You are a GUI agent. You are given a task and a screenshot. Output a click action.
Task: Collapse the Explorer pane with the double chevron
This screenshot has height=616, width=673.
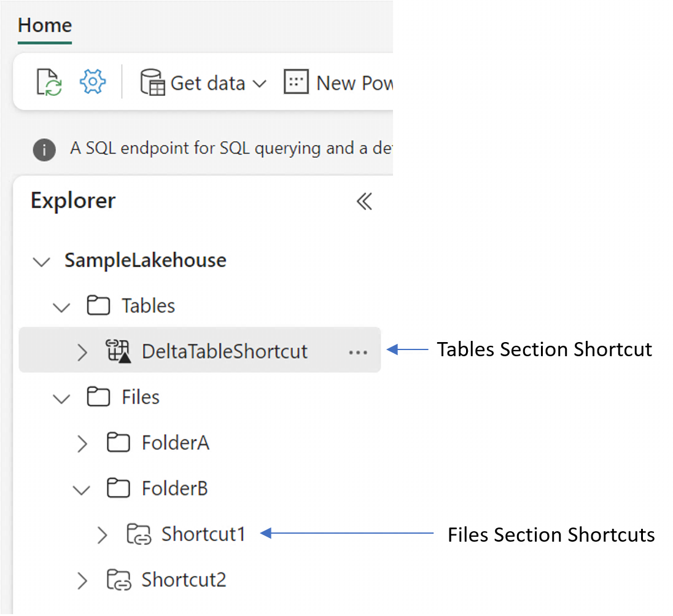pyautogui.click(x=364, y=201)
